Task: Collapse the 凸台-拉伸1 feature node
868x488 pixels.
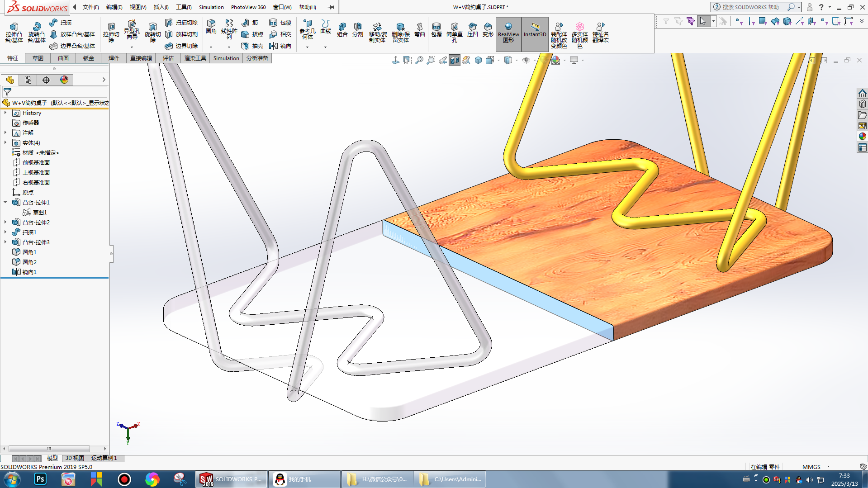Action: click(x=5, y=203)
